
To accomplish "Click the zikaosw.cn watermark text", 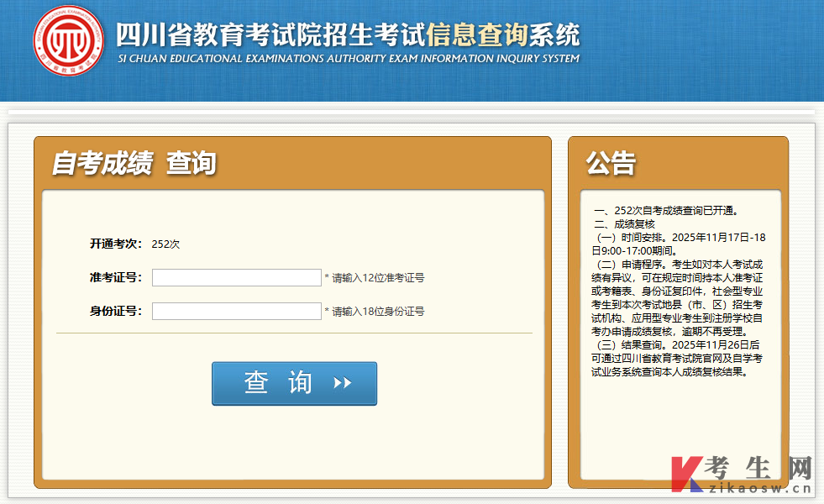I will pos(760,488).
